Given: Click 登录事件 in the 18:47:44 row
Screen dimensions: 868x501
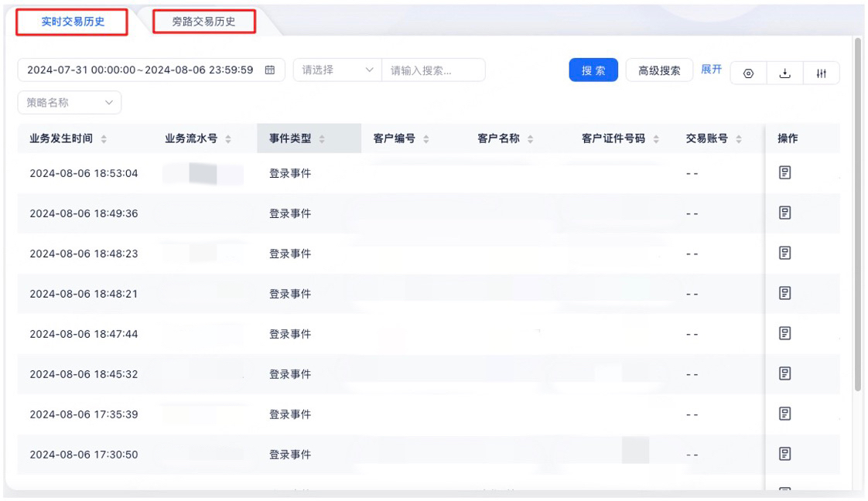Looking at the screenshot, I should [290, 334].
